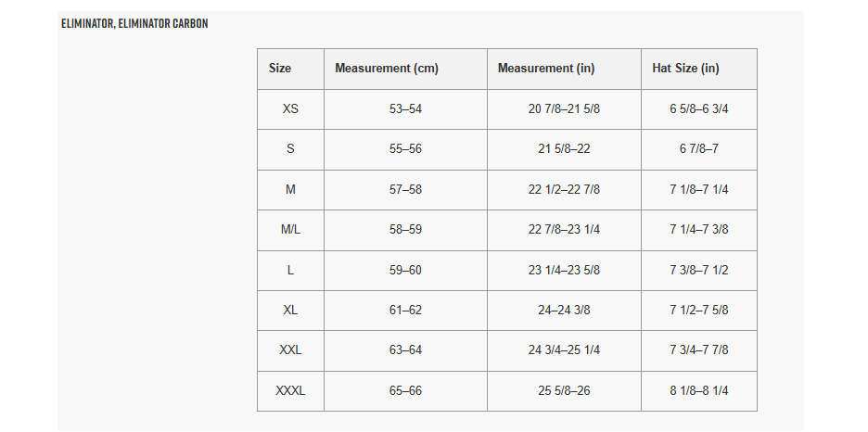Viewport: 868px width, 432px height.
Task: Select the Measurement (in) column header
Action: click(x=546, y=69)
